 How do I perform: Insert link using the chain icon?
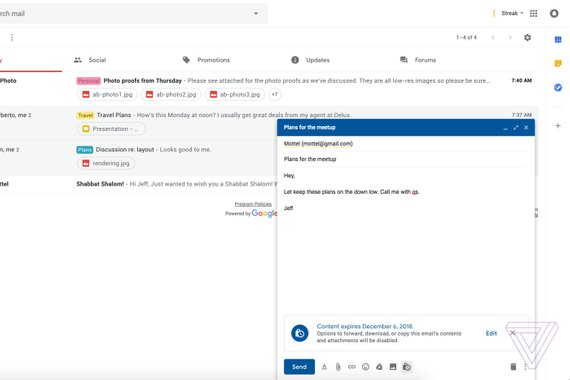pos(352,367)
